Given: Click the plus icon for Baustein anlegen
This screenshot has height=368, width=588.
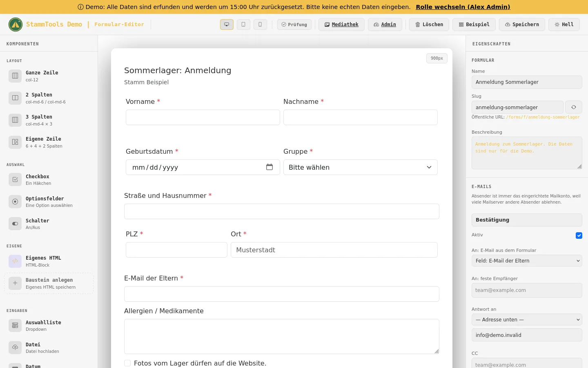Looking at the screenshot, I should [15, 283].
